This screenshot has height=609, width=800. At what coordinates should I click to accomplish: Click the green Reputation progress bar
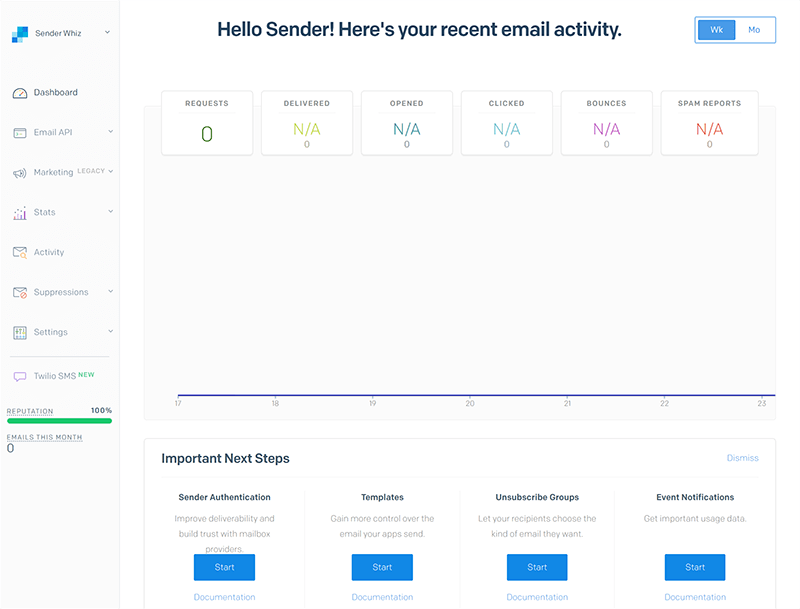[x=59, y=421]
